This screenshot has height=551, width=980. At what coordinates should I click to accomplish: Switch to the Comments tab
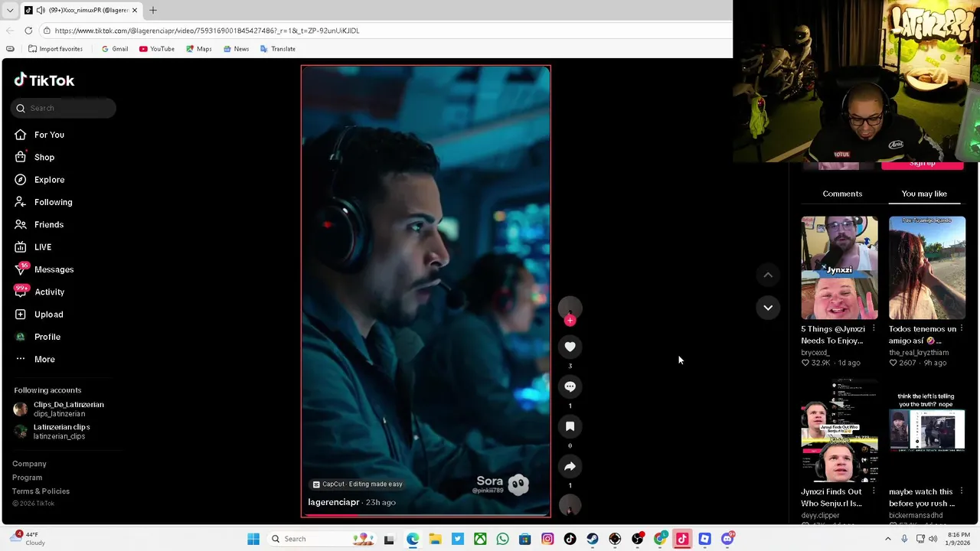[842, 194]
